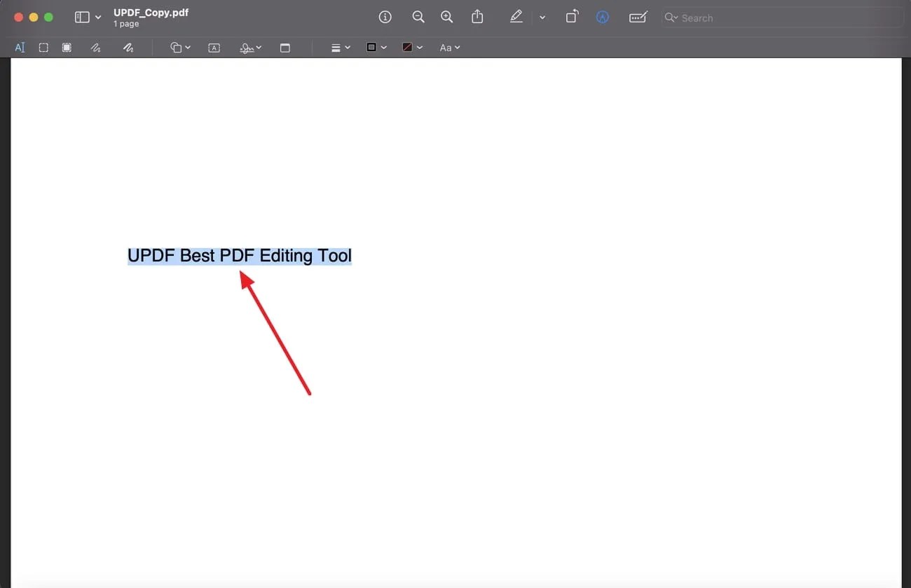Select the Text Selection tool
Screen dimensions: 911x588
pyautogui.click(x=20, y=47)
